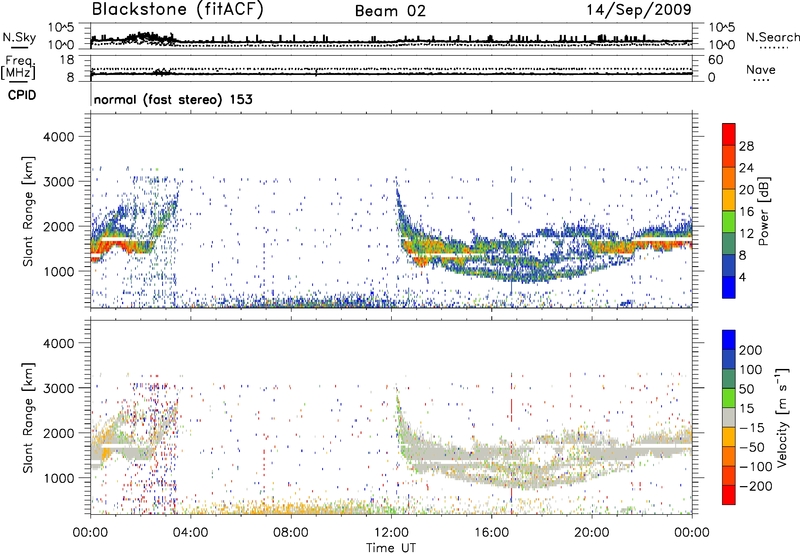The image size is (800, 554).
Task: Click the '18' frequency axis tick label
Action: [x=66, y=60]
